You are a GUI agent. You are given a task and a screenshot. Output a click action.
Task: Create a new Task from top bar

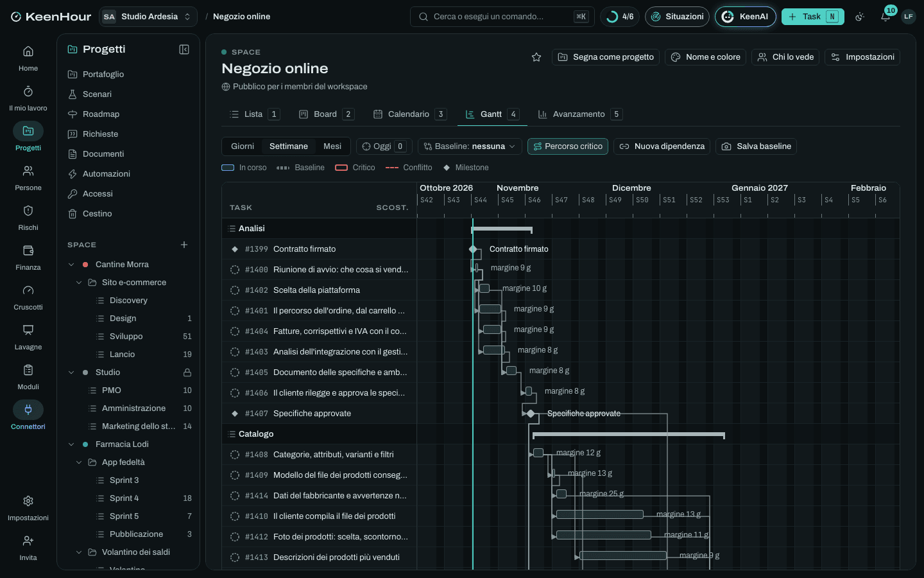pyautogui.click(x=812, y=17)
